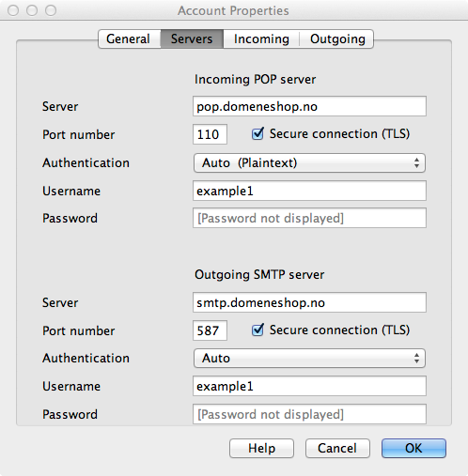Click the Cancel button
Screen dimensions: 468x476
click(x=337, y=448)
